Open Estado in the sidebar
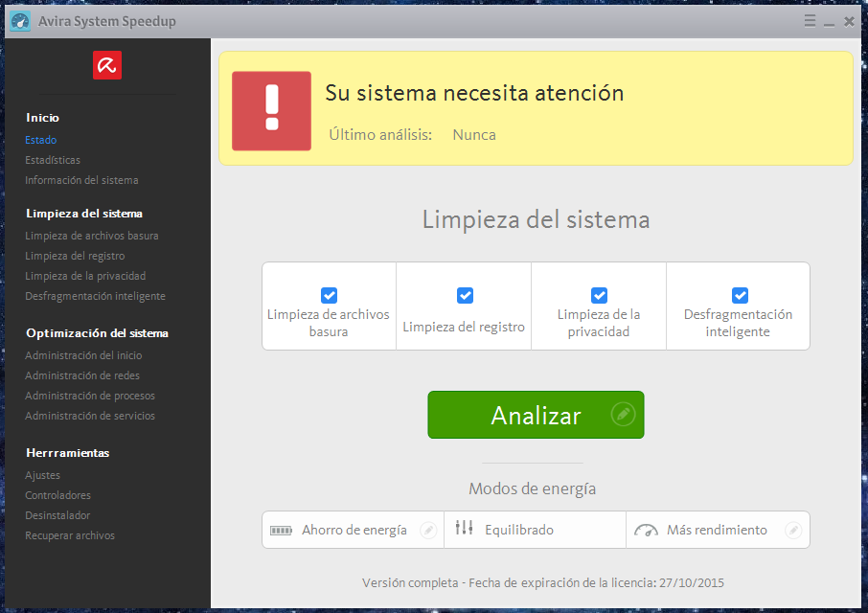The height and width of the screenshot is (613, 868). coord(41,140)
